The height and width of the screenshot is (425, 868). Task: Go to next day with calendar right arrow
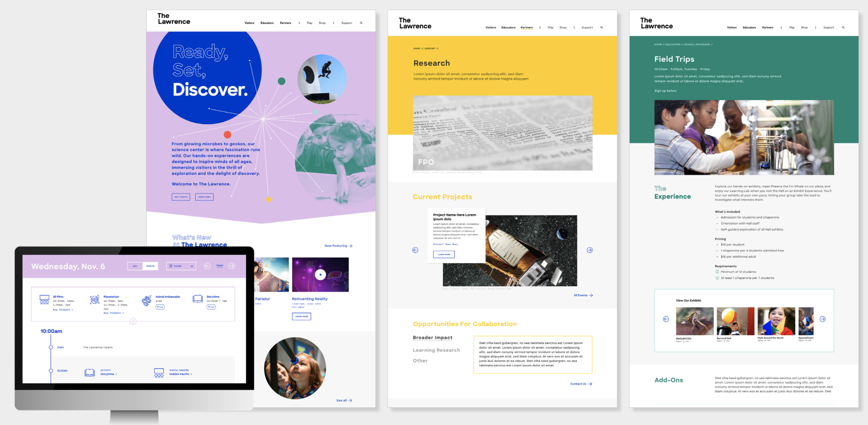(232, 266)
